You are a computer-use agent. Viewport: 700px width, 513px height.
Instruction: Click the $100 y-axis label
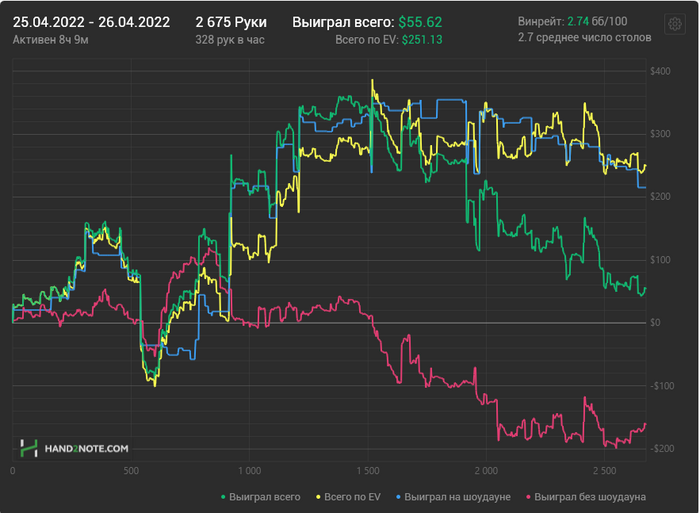point(660,260)
